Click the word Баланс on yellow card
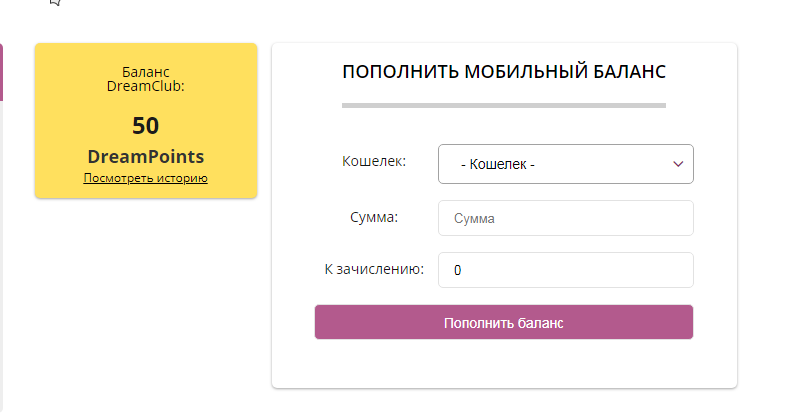 point(146,72)
